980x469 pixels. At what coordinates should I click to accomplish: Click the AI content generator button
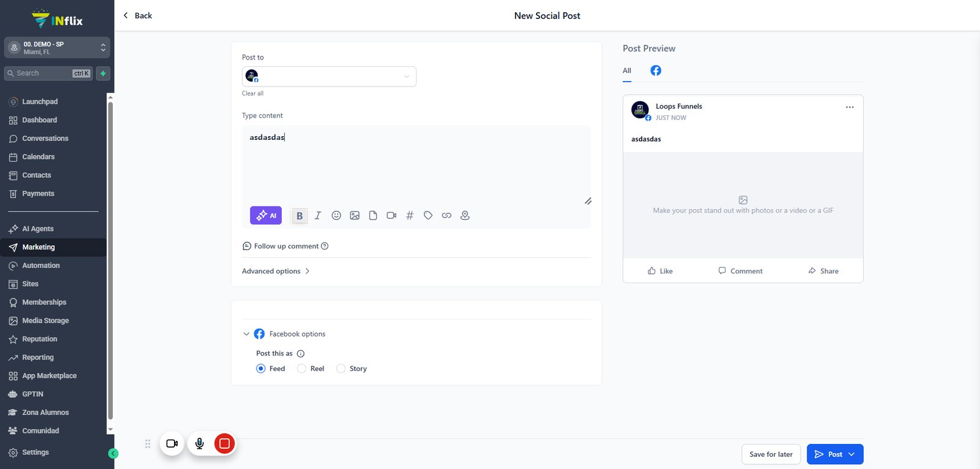pyautogui.click(x=266, y=215)
